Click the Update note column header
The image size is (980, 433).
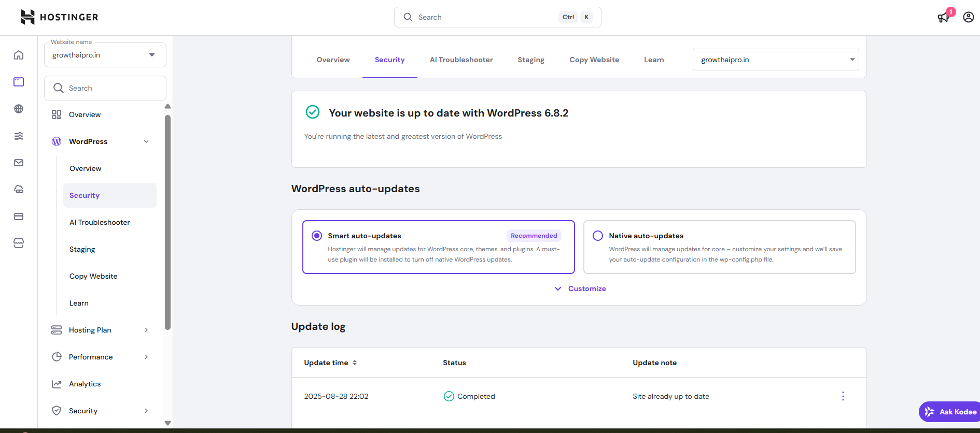click(x=654, y=363)
